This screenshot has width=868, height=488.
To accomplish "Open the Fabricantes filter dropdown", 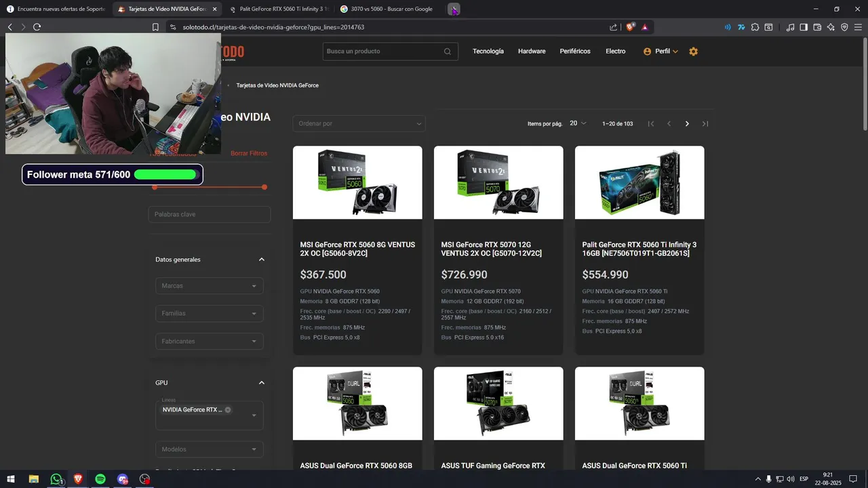I will coord(209,342).
